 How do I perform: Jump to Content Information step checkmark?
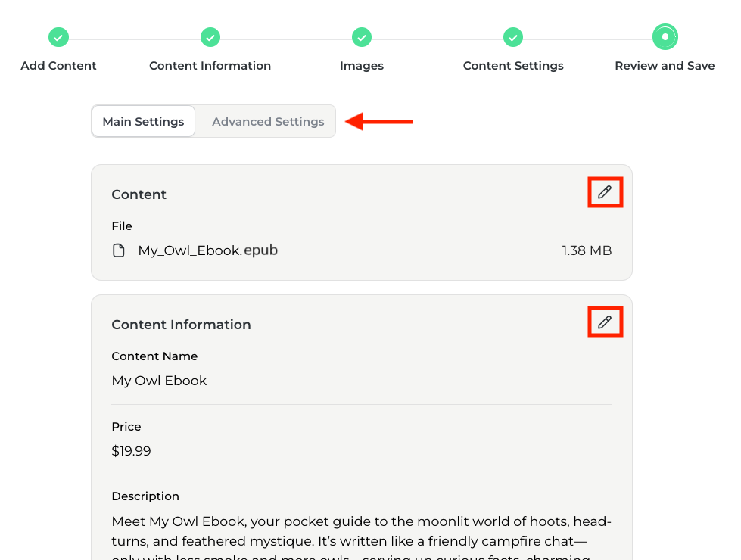click(x=210, y=37)
